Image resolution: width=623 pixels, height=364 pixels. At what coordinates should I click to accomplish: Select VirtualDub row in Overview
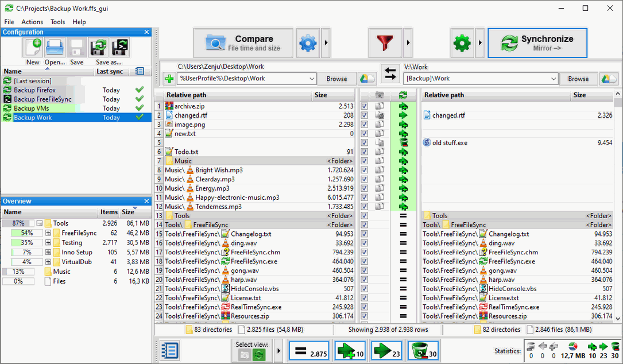tap(76, 262)
